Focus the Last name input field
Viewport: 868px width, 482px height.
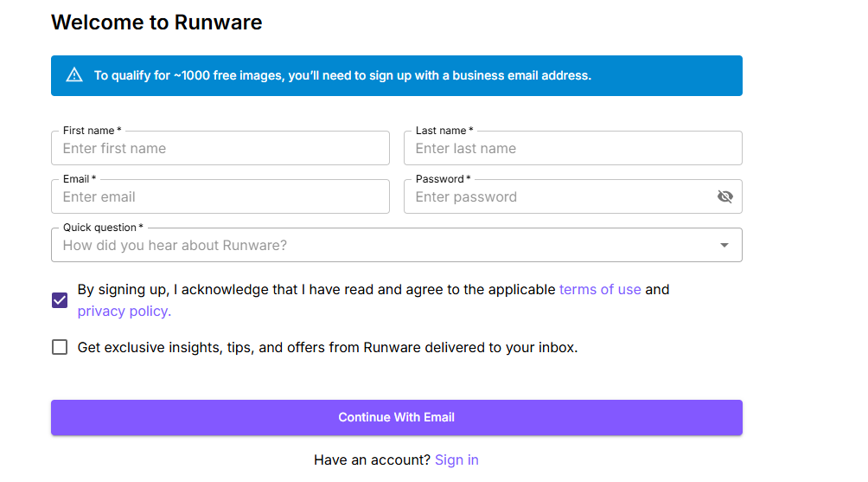pos(573,148)
